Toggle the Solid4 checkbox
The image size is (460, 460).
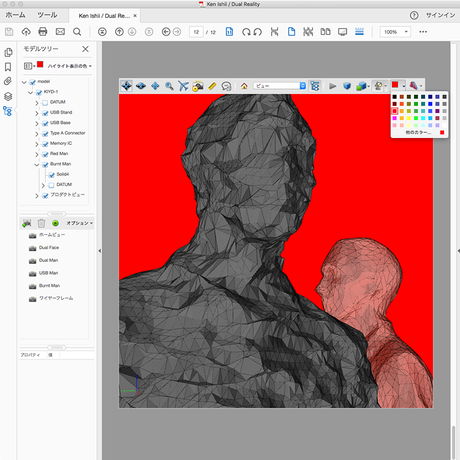point(52,175)
